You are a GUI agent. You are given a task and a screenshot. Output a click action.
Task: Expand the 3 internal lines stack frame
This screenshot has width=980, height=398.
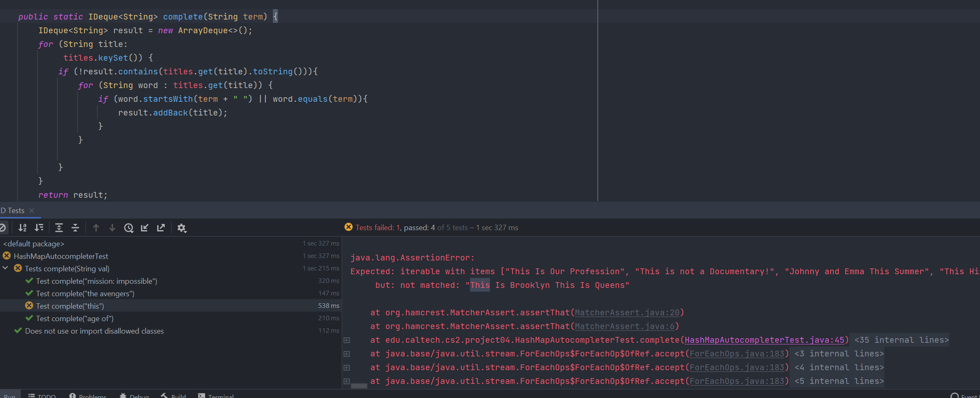346,354
